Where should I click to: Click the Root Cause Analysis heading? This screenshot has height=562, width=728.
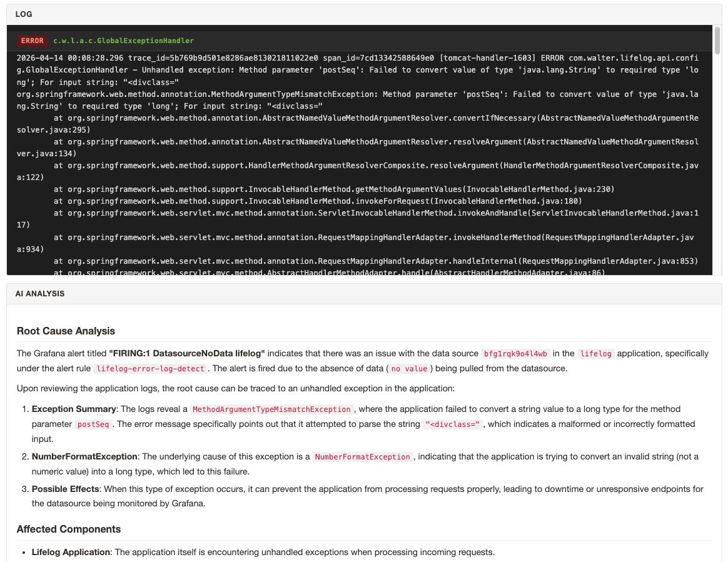tap(66, 331)
